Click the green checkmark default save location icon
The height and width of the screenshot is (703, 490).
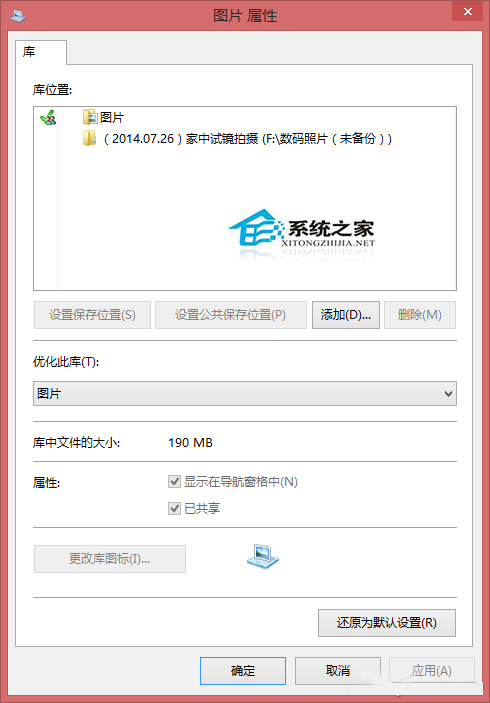point(48,117)
